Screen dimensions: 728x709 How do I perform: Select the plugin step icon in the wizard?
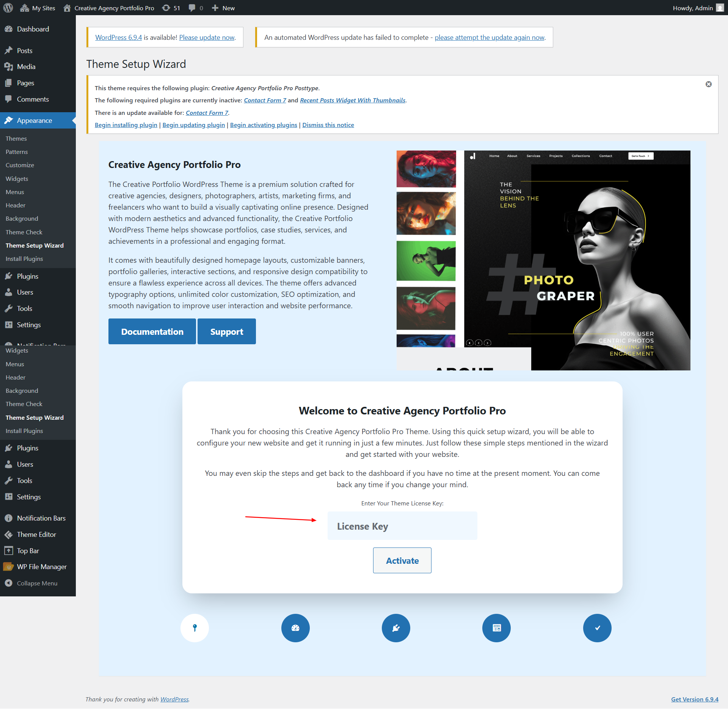[x=396, y=628]
